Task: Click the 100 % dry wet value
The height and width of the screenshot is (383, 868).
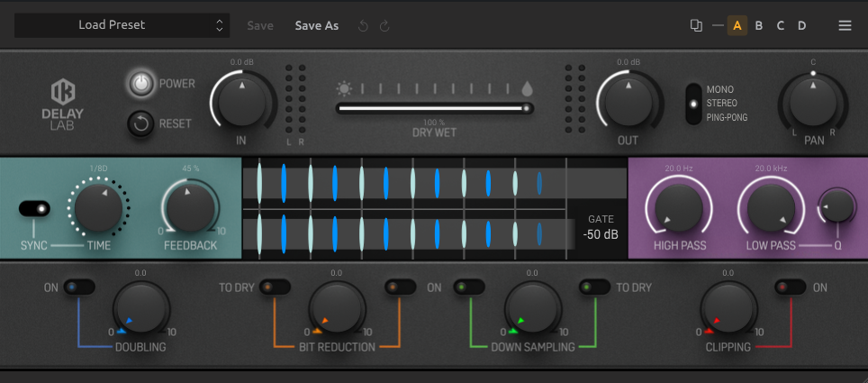Action: point(434,122)
